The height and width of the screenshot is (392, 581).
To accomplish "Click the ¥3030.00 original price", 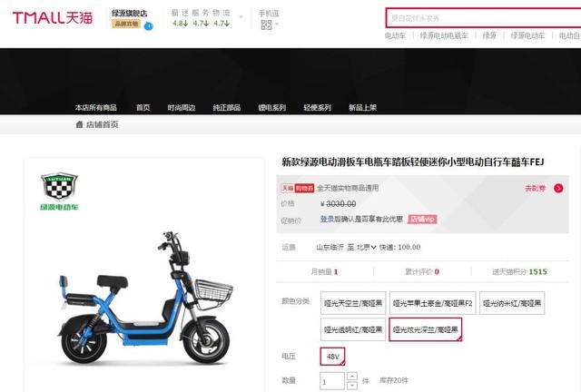I will (x=339, y=204).
